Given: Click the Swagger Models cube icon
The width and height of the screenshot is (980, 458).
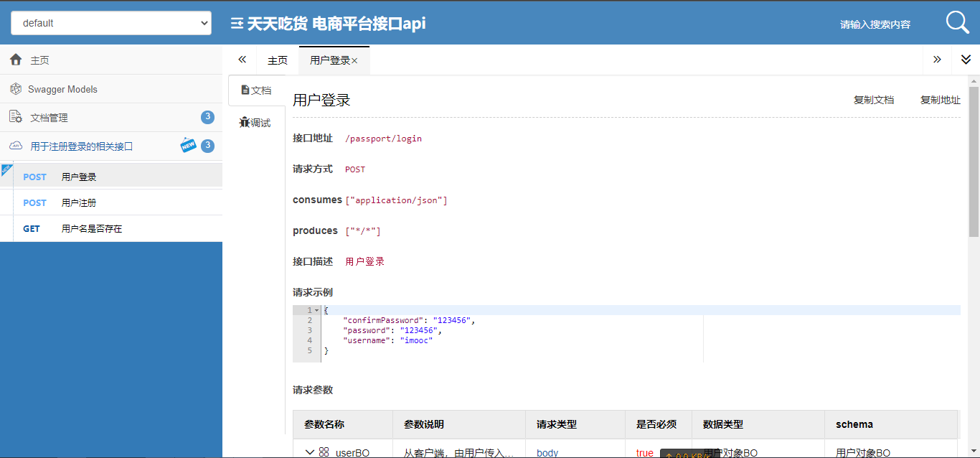Looking at the screenshot, I should tap(16, 89).
